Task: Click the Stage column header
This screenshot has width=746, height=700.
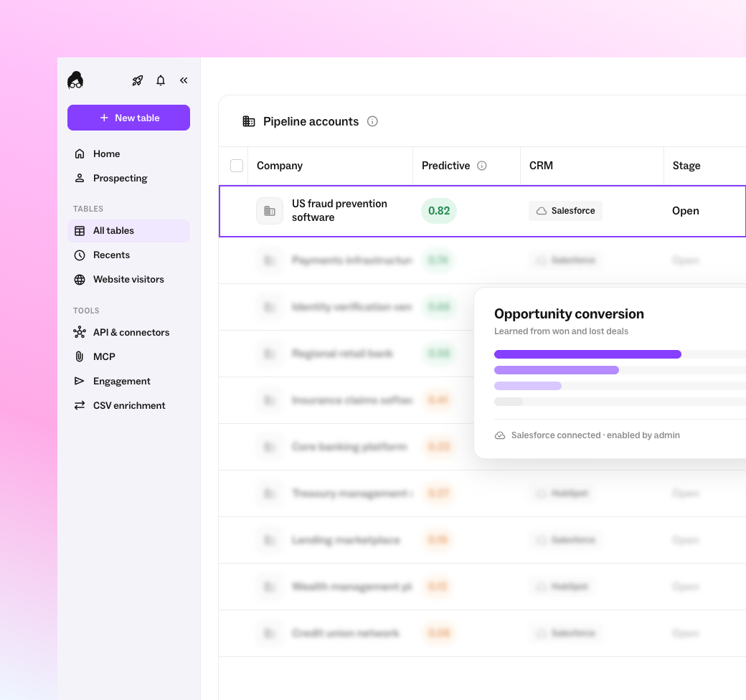Action: [x=686, y=166]
